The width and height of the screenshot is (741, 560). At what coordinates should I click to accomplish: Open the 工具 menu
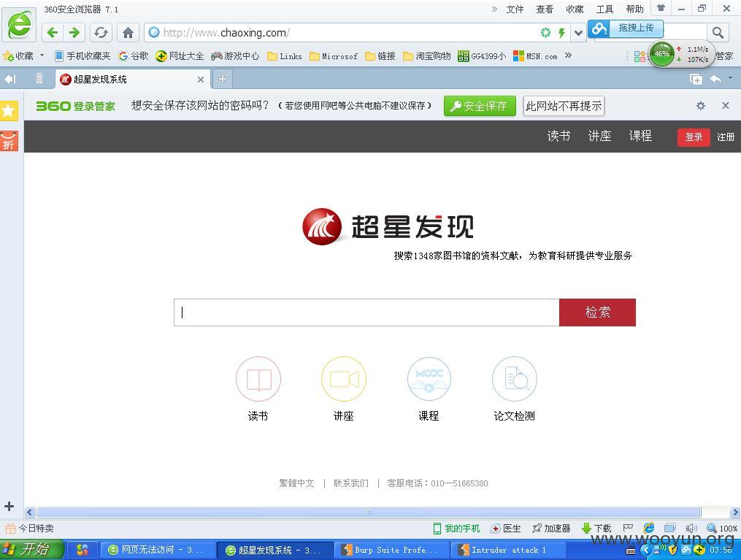point(604,9)
